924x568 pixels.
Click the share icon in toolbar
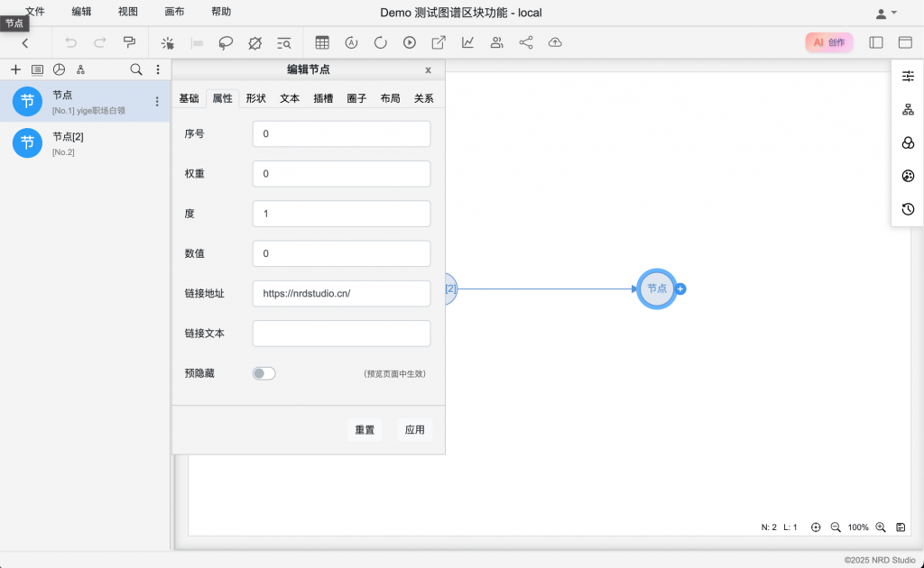(526, 42)
